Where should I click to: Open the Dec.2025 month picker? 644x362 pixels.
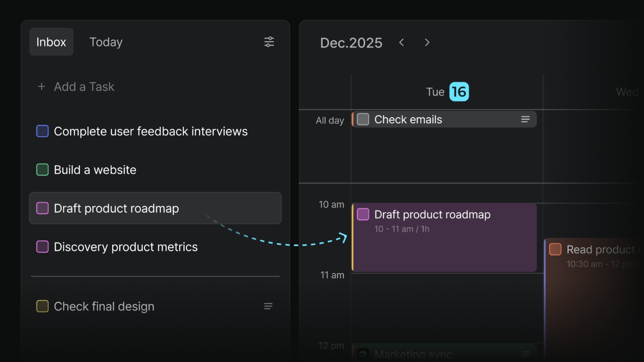click(351, 43)
